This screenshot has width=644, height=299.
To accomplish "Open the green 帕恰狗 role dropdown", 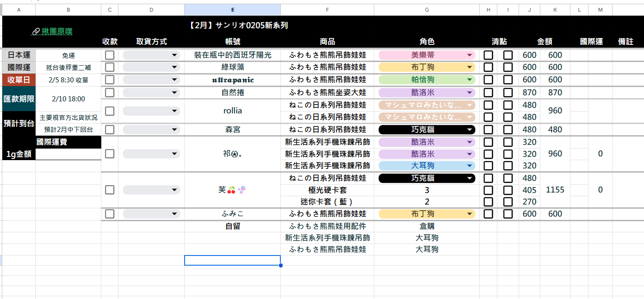I will click(x=427, y=80).
